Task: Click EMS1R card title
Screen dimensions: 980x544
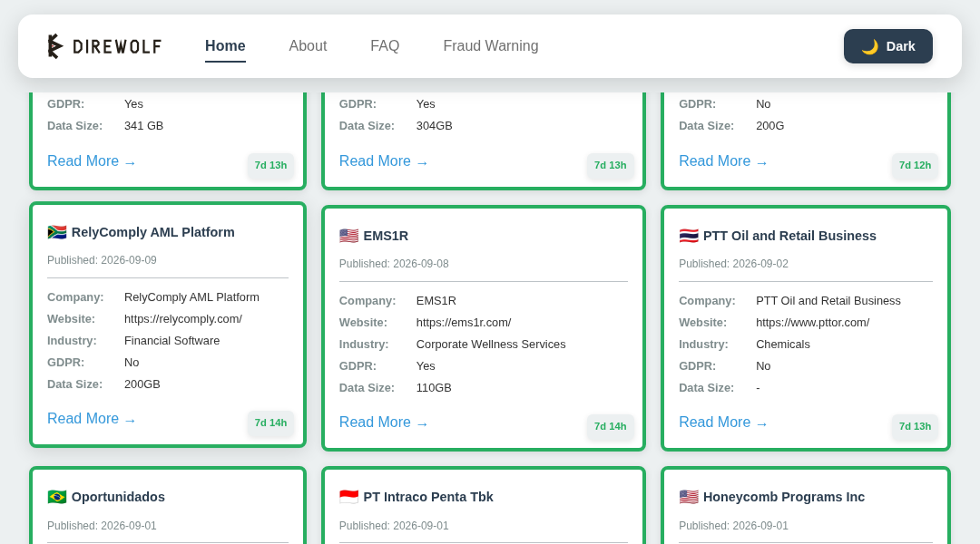Action: coord(386,236)
